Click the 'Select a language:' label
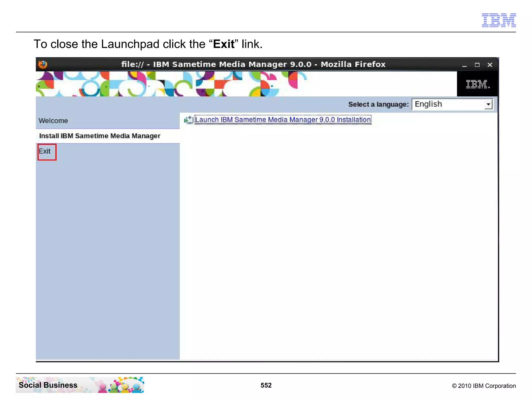Viewport: 532px width, 399px height. point(378,104)
